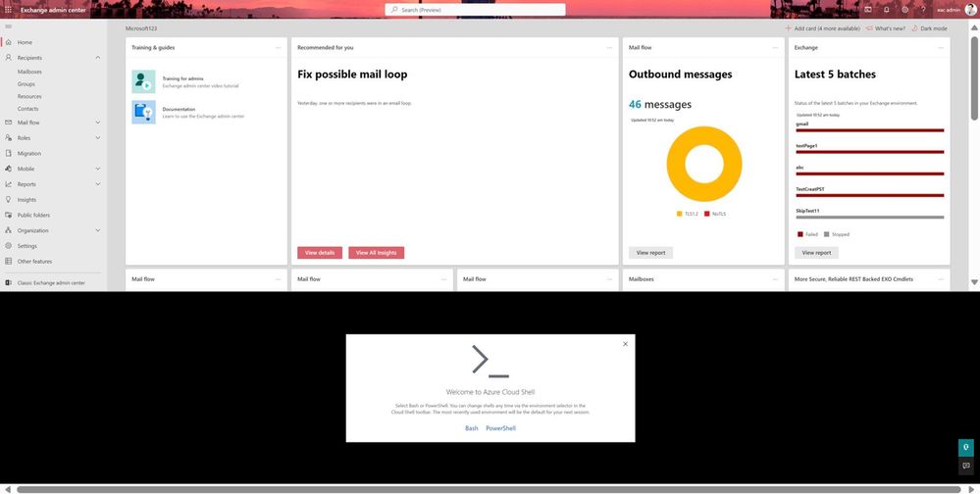Open Cloud Shell icon in header
The height and width of the screenshot is (494, 980).
(868, 10)
